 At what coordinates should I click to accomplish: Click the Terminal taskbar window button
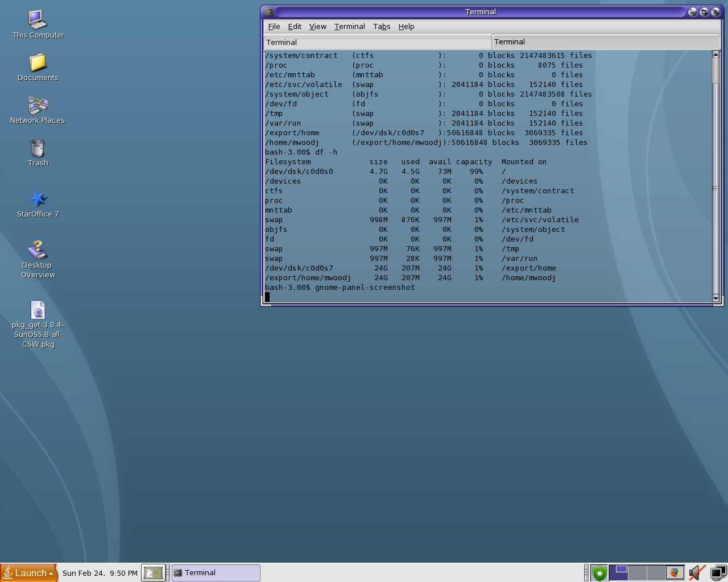[x=216, y=573]
